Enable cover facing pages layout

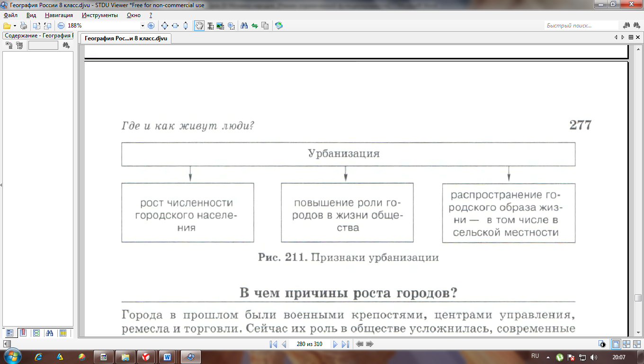pyautogui.click(x=636, y=344)
